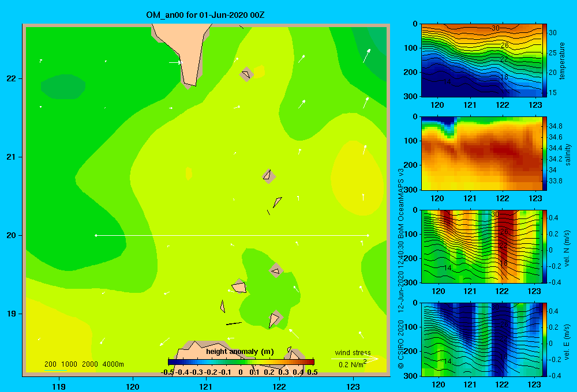Click depth label 200 on the vel. N panel
The width and height of the screenshot is (577, 392).
(411, 258)
